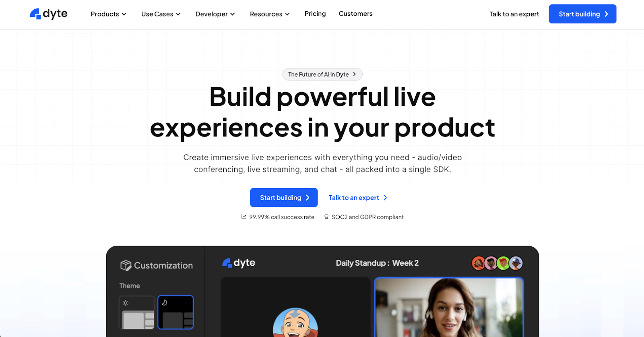Screen dimensions: 644x337
Task: Select the light theme option
Action: [137, 312]
